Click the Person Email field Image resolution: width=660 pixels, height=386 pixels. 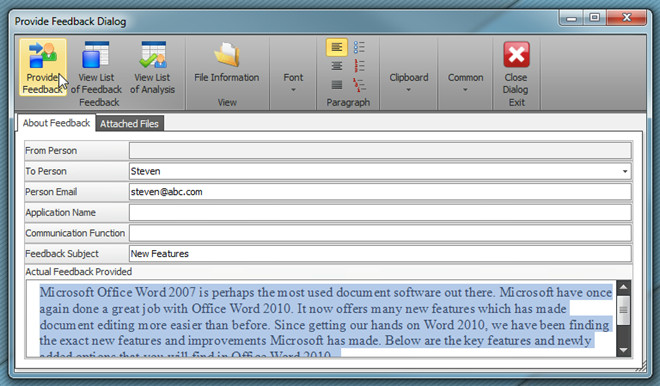coord(380,192)
